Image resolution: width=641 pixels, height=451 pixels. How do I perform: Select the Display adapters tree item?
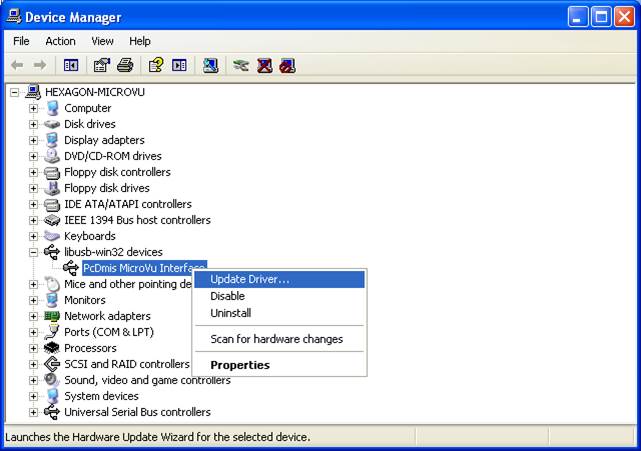pyautogui.click(x=104, y=140)
